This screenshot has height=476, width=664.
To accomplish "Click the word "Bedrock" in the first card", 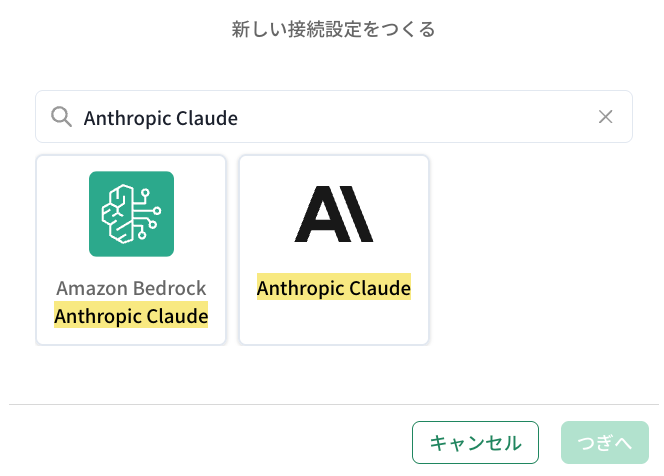I will 170,288.
